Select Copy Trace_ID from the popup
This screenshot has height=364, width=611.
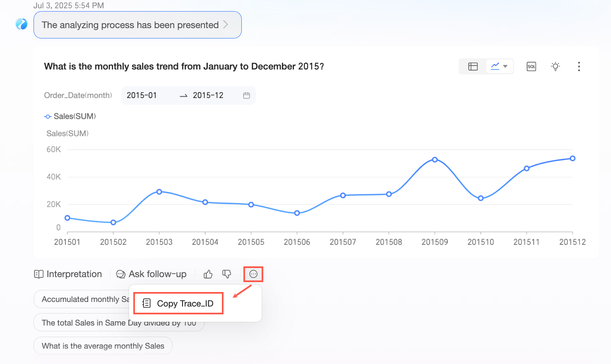tap(178, 304)
